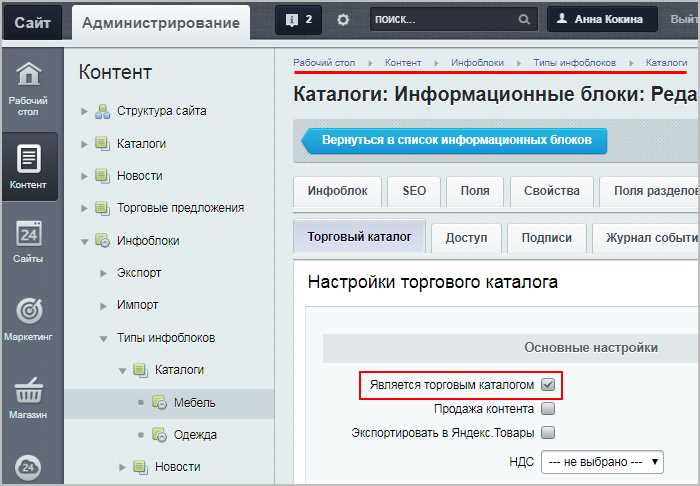Collapse Типы инфоблоков tree node
700x486 pixels.
103,339
